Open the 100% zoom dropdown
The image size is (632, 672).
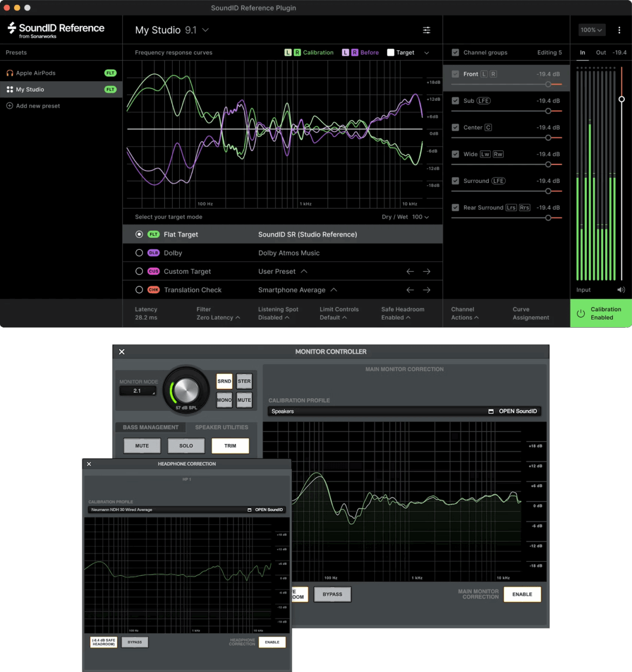[x=591, y=30]
